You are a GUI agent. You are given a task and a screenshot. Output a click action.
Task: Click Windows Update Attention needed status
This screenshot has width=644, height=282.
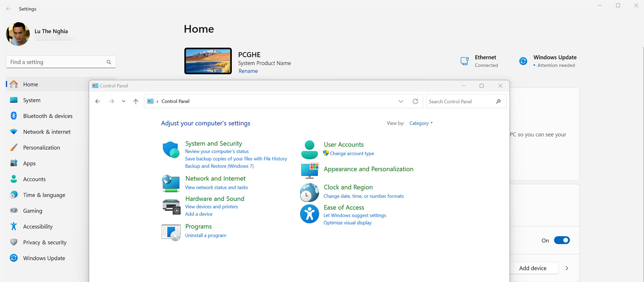pyautogui.click(x=556, y=65)
